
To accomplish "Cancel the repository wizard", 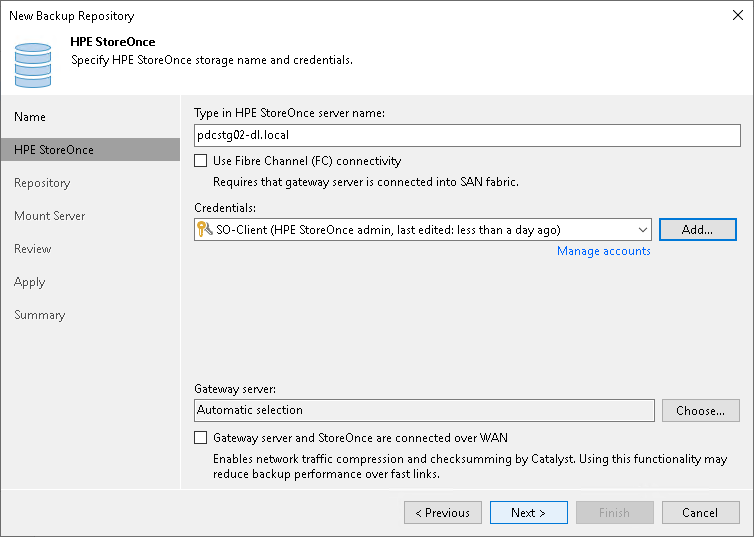I will pyautogui.click(x=700, y=512).
